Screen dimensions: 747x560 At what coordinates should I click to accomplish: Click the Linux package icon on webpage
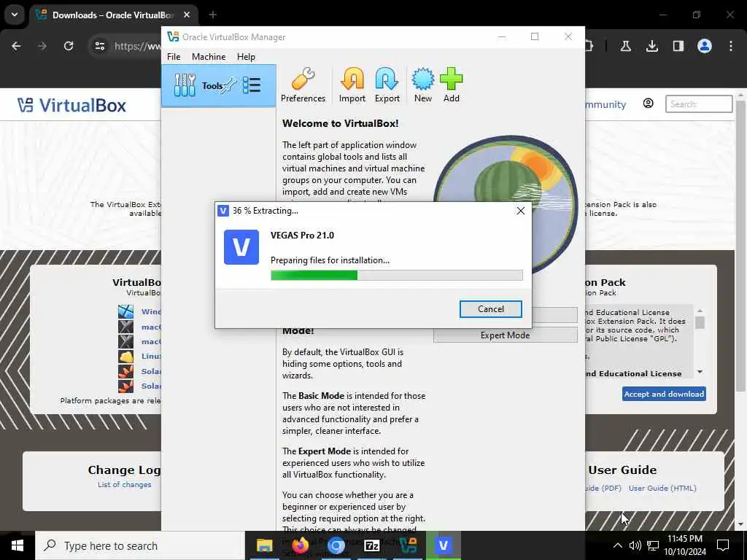(x=125, y=356)
